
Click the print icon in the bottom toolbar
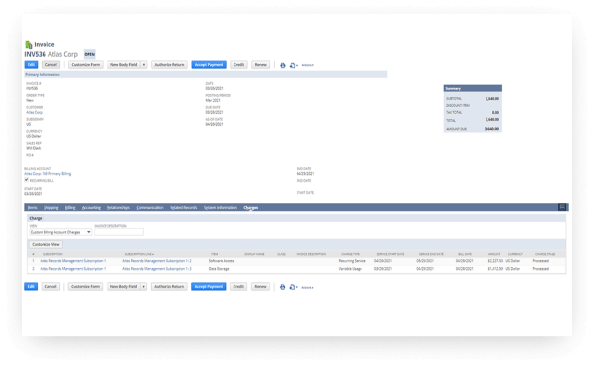282,287
